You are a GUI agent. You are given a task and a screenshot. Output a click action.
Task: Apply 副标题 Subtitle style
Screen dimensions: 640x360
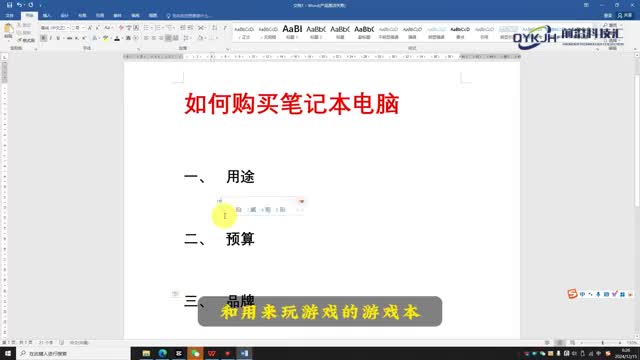[364, 33]
